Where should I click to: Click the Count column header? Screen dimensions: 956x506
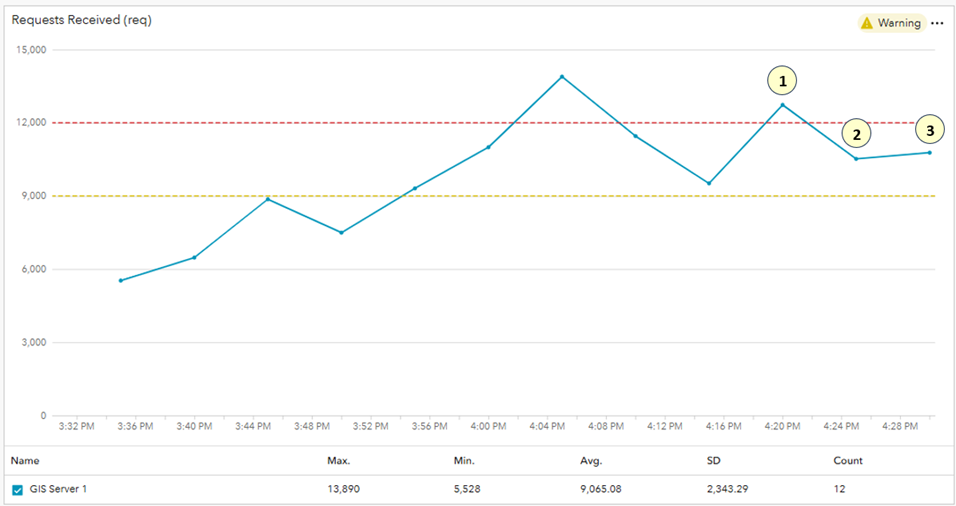[x=848, y=461]
